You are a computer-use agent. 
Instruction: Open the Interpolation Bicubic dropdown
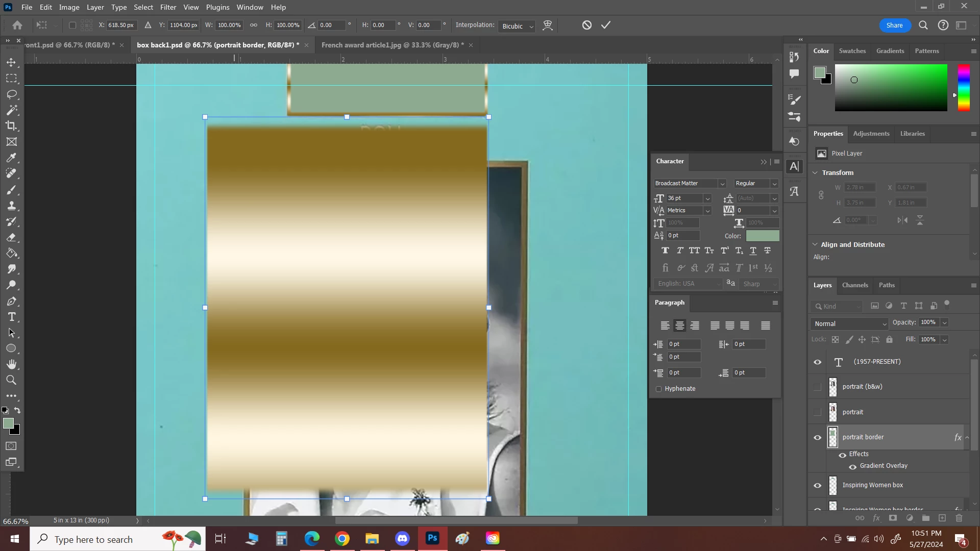coord(517,26)
